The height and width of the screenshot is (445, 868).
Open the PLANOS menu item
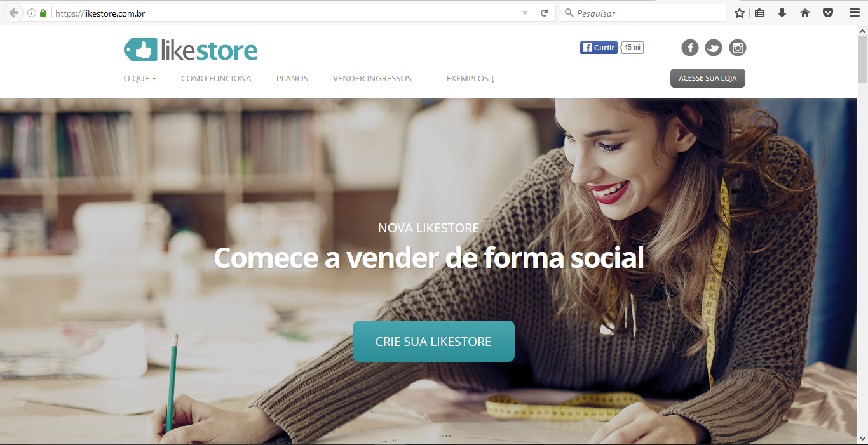[x=292, y=79]
